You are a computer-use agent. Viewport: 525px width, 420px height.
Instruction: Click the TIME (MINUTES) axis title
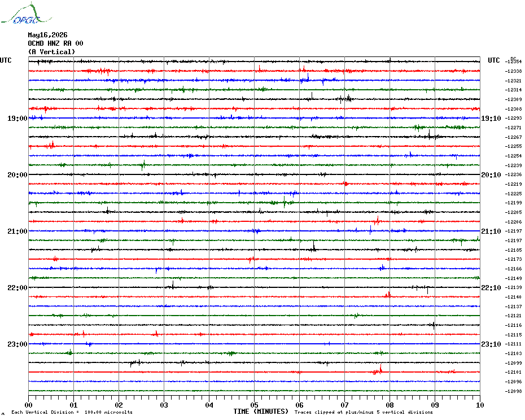pyautogui.click(x=261, y=412)
